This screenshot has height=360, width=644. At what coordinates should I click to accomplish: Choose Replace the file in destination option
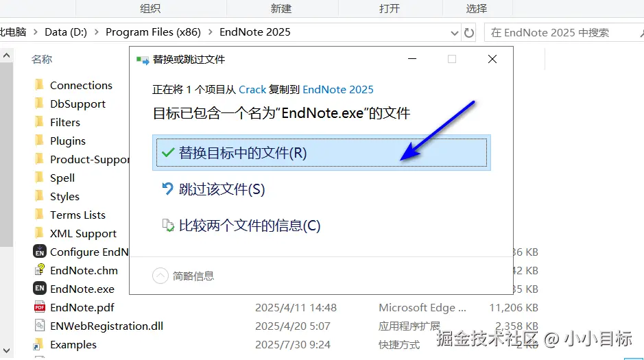pyautogui.click(x=321, y=153)
